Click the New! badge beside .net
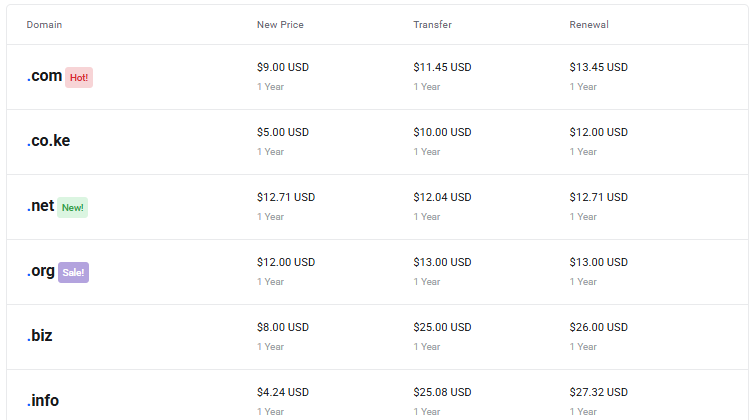The width and height of the screenshot is (754, 420). 73,207
